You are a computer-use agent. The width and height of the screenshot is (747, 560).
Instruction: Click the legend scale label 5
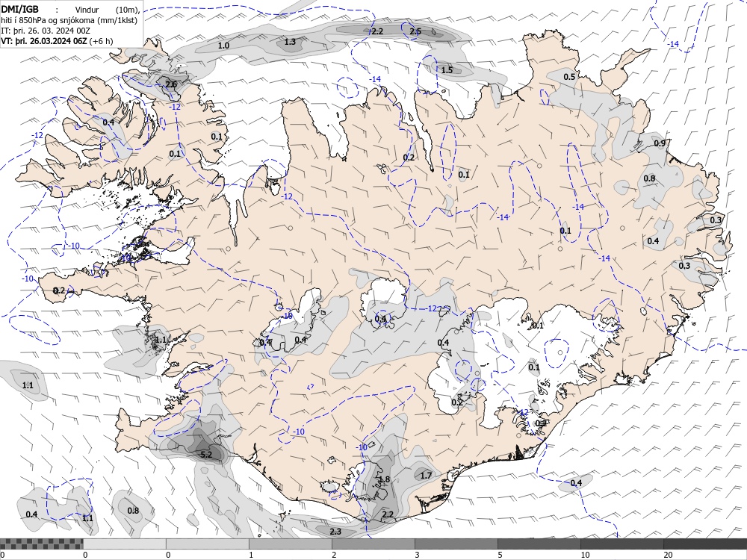[500, 555]
